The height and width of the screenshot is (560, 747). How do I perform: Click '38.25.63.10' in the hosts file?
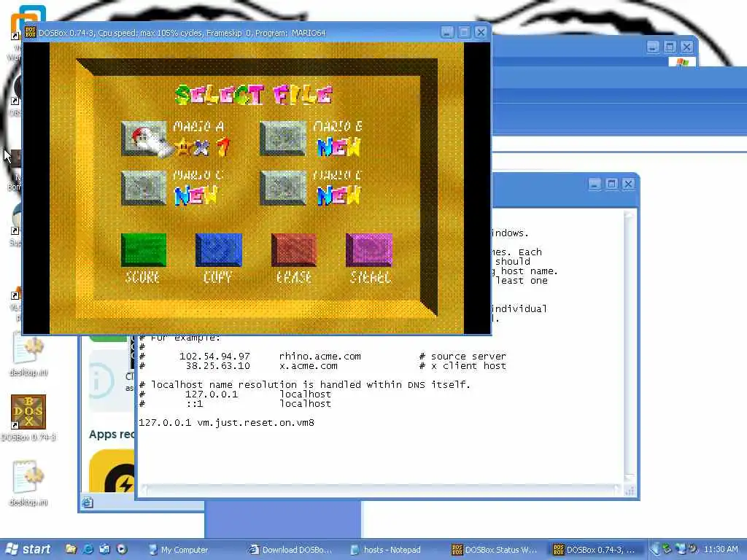tap(217, 366)
